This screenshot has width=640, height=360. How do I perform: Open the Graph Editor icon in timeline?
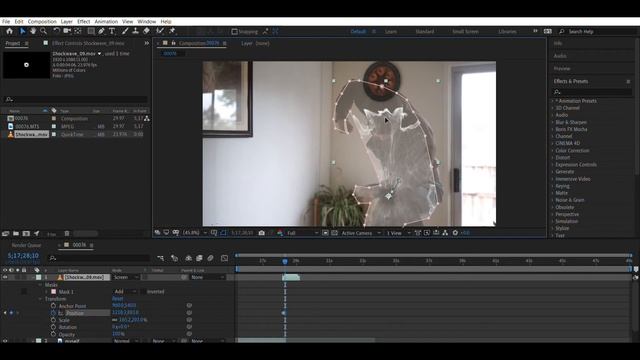224,258
